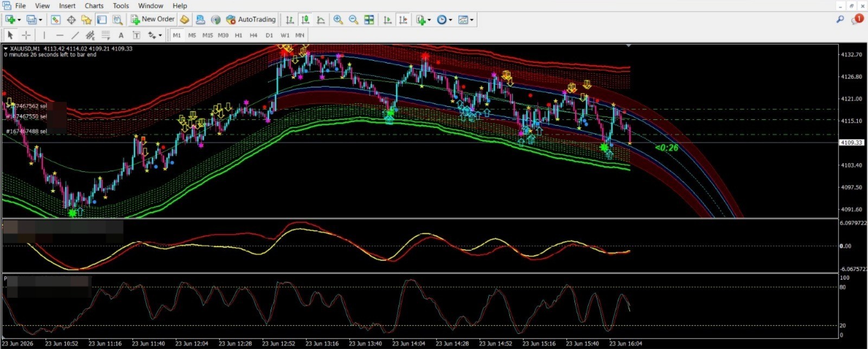Zoom out of the chart
The height and width of the screenshot is (349, 868).
[x=353, y=20]
